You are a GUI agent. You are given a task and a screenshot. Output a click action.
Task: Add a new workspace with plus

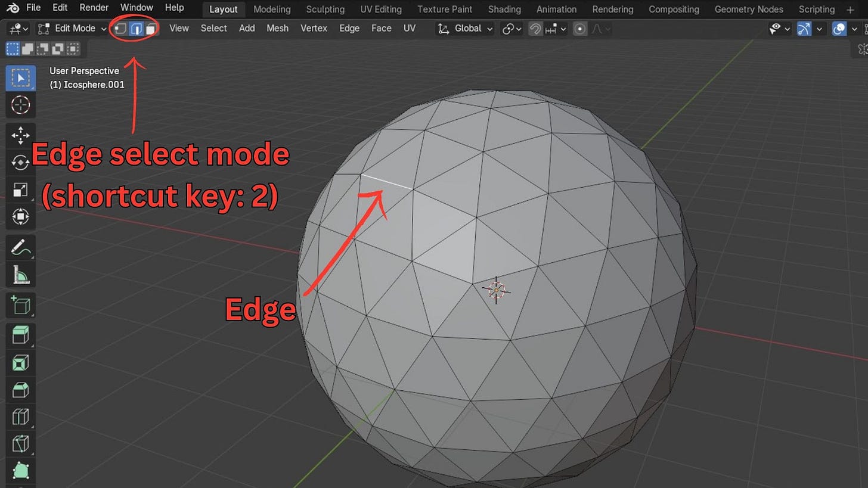pos(850,10)
